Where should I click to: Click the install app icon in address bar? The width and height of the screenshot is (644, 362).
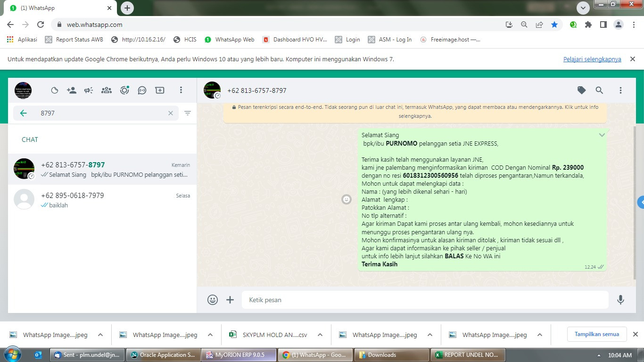point(509,25)
